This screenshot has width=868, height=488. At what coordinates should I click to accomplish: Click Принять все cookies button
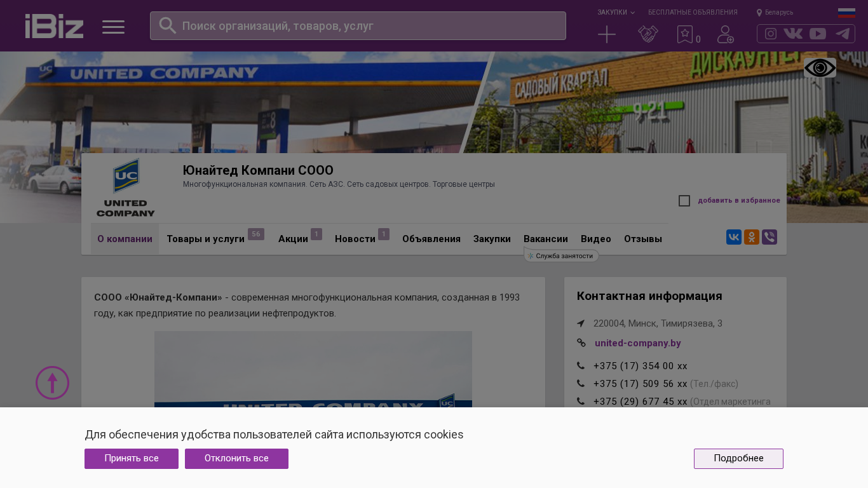click(x=132, y=459)
